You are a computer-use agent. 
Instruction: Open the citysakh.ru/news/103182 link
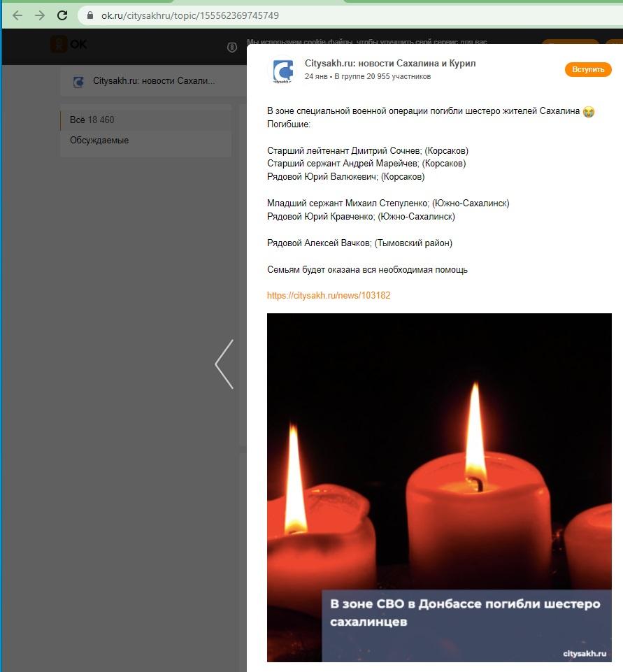point(329,295)
